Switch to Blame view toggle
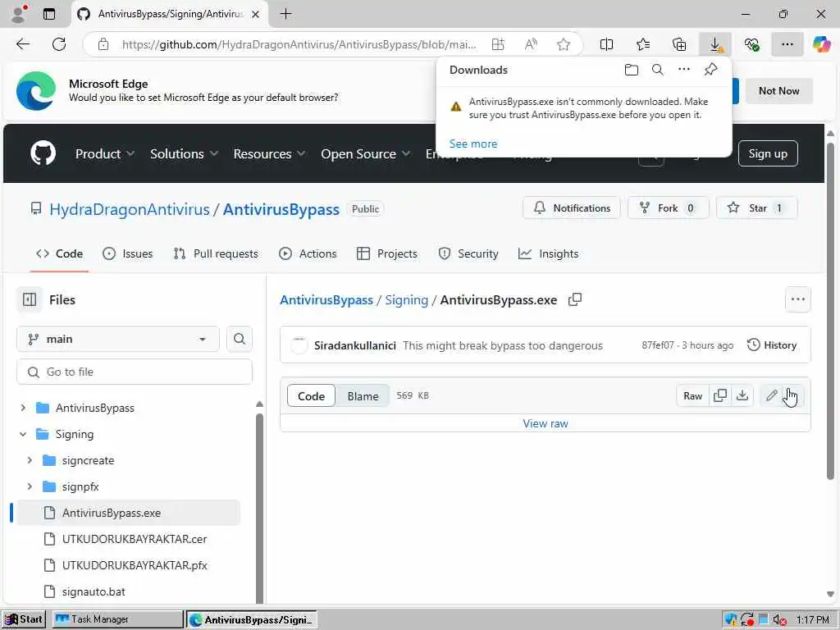The height and width of the screenshot is (630, 840). pyautogui.click(x=363, y=396)
